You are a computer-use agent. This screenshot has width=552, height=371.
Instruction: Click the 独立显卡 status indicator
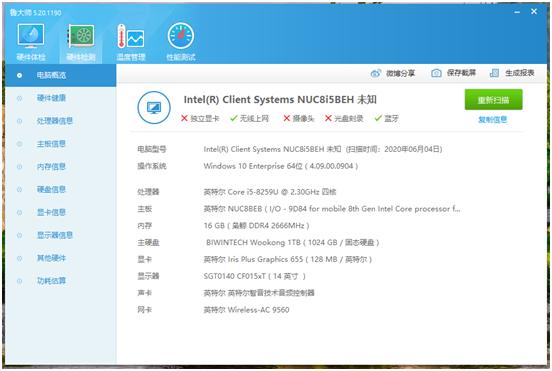point(200,119)
